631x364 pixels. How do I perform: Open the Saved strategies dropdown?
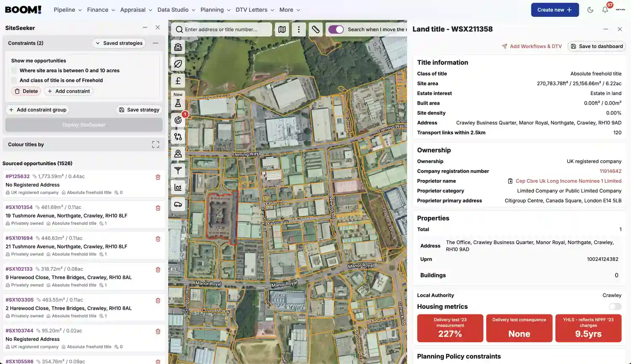point(119,43)
